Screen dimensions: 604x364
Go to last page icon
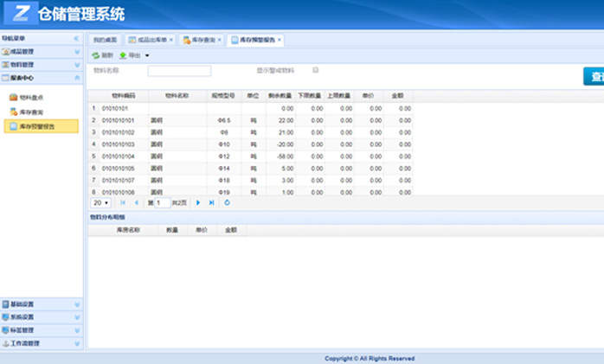[x=211, y=203]
